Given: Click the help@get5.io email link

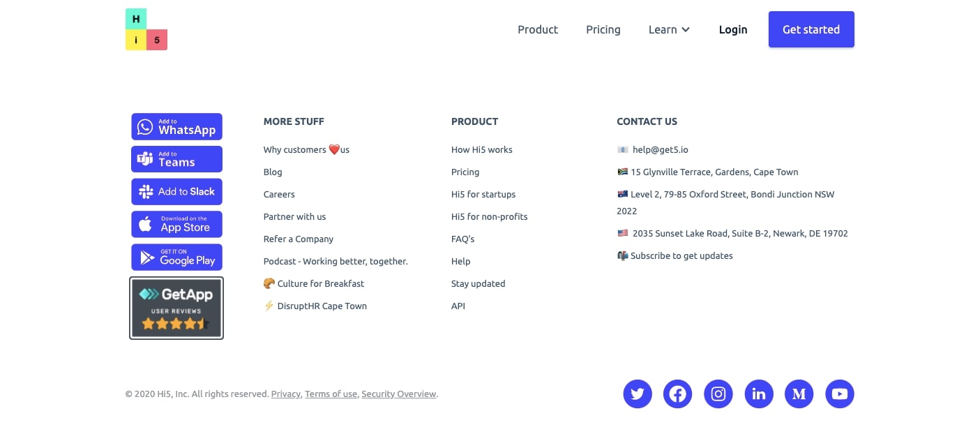Looking at the screenshot, I should [660, 150].
